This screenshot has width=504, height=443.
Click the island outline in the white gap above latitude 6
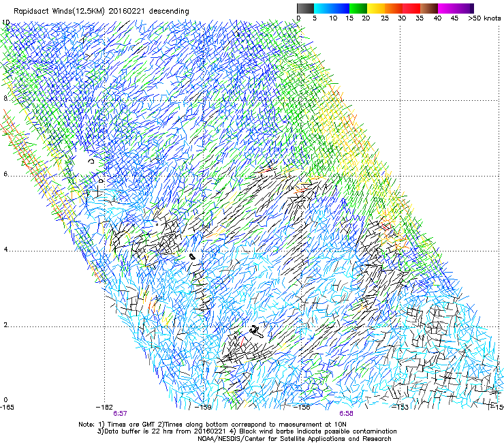tap(91, 161)
